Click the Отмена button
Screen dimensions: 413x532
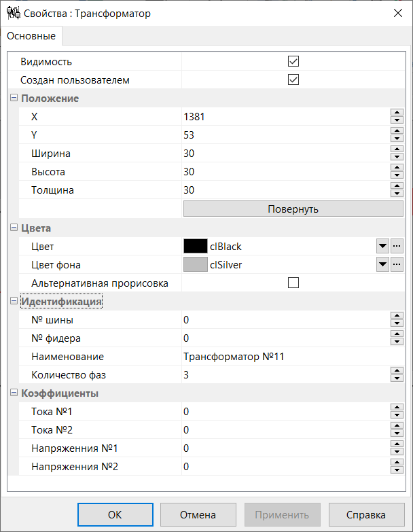point(198,515)
